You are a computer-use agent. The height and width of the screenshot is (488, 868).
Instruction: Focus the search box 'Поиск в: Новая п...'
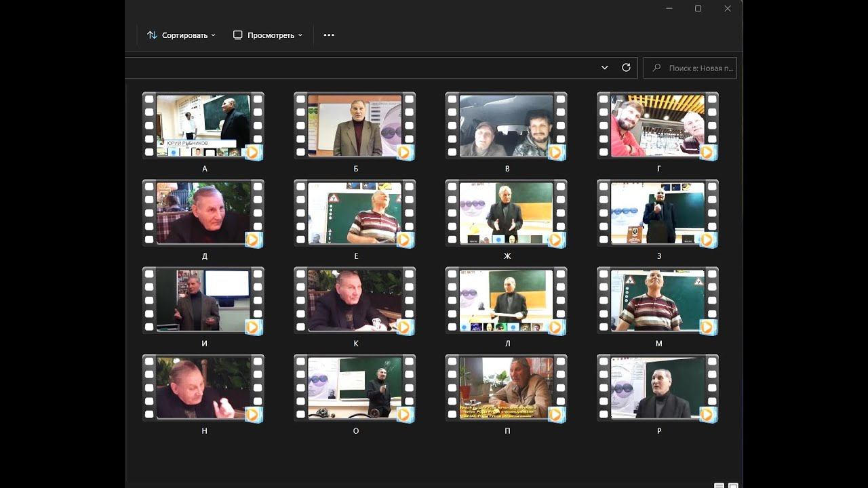point(690,68)
